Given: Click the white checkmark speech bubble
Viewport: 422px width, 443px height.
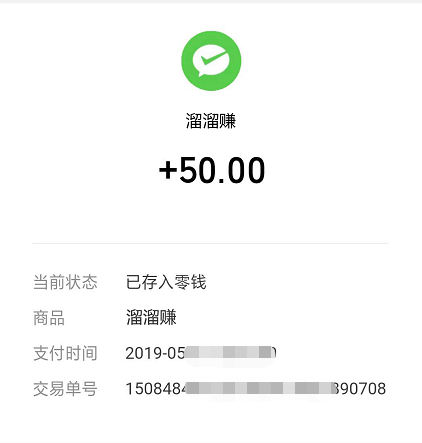Looking at the screenshot, I should [x=211, y=61].
